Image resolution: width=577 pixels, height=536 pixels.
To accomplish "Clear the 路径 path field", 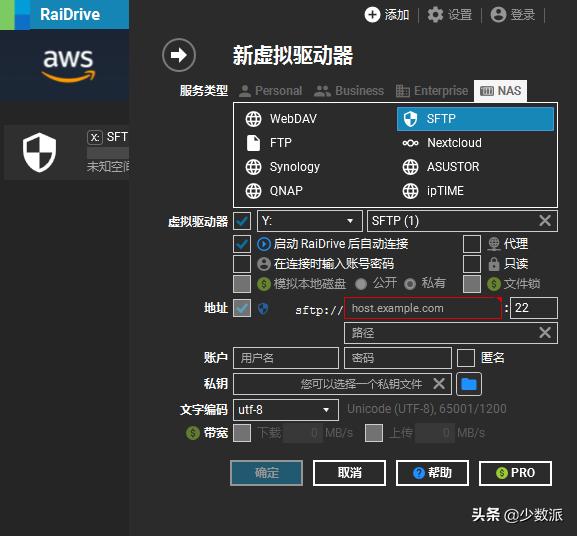I will coord(545,333).
